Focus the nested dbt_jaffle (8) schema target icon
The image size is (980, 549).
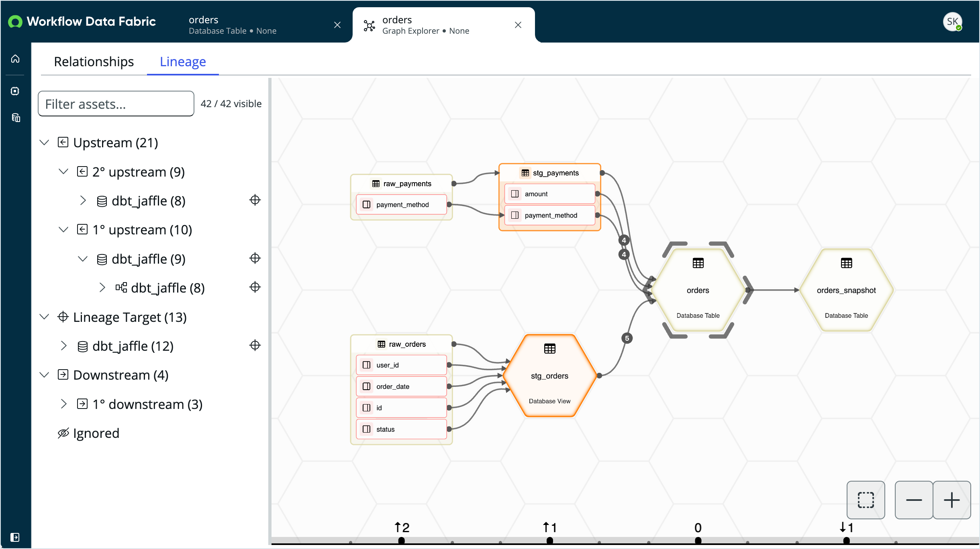255,287
